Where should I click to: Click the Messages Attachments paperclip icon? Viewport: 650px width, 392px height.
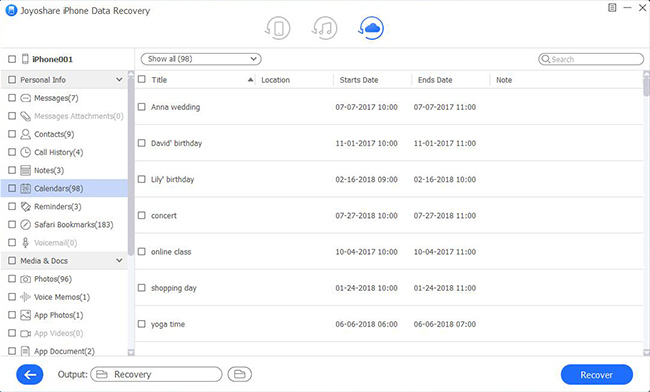point(26,116)
